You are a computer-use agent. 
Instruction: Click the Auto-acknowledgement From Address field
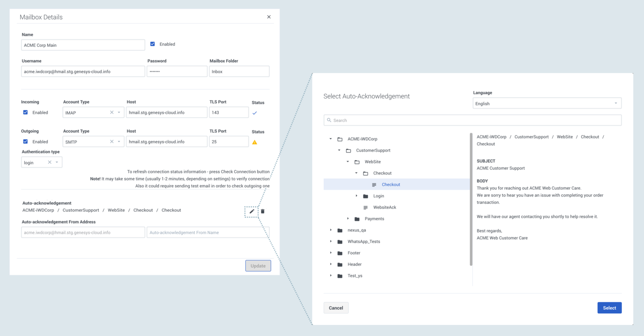[83, 232]
